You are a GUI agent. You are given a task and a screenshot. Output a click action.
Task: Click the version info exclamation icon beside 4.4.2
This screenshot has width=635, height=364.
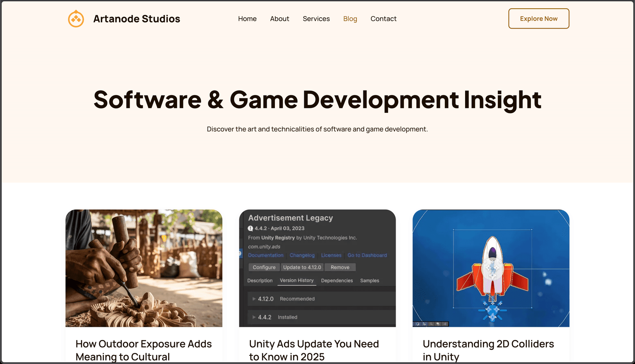pos(251,228)
